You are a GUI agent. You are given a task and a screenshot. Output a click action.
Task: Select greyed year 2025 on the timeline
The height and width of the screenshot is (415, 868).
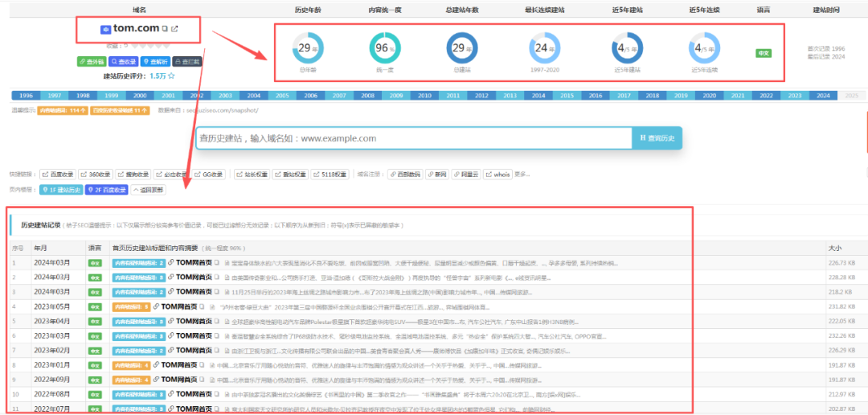point(851,95)
